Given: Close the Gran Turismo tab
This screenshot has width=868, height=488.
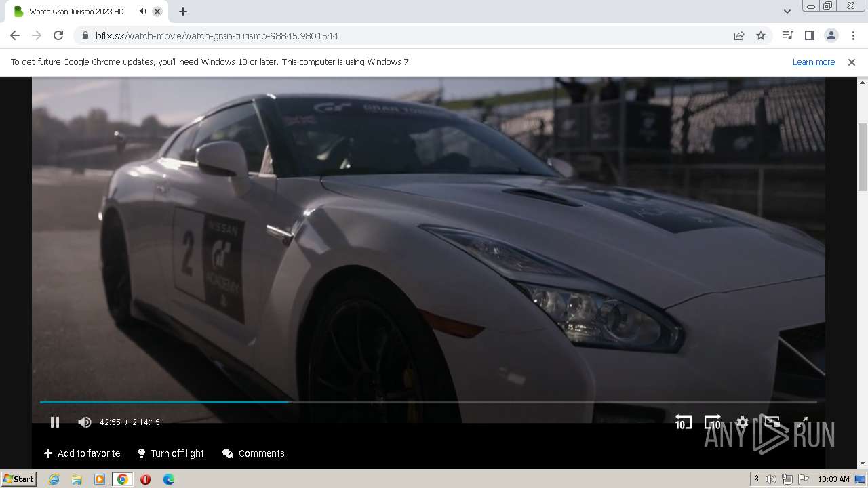Looking at the screenshot, I should click(157, 12).
